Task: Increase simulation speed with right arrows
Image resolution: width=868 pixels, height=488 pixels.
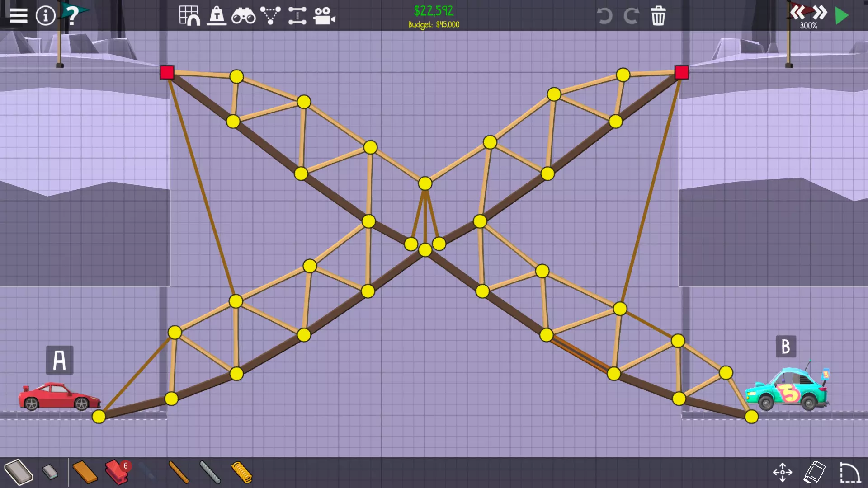Action: point(820,12)
